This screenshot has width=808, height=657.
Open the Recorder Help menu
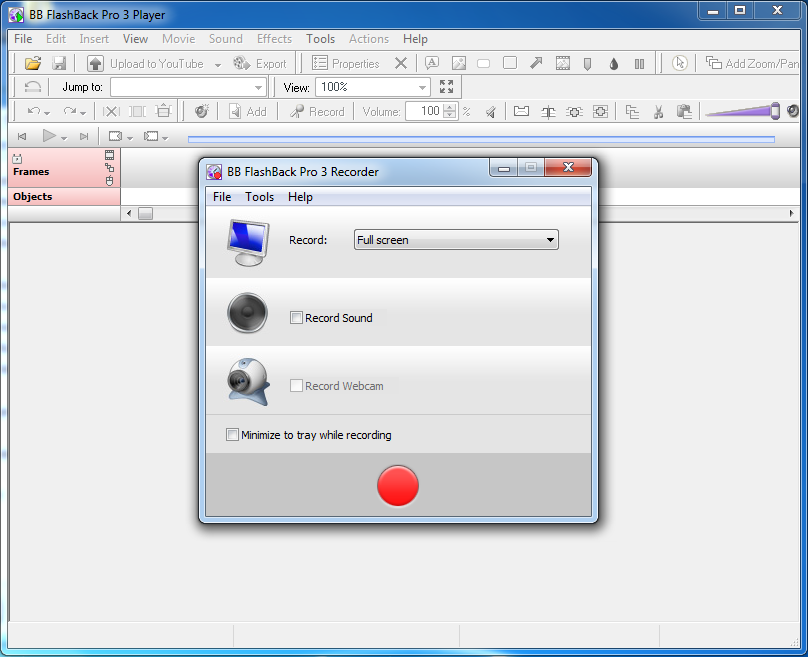(300, 197)
